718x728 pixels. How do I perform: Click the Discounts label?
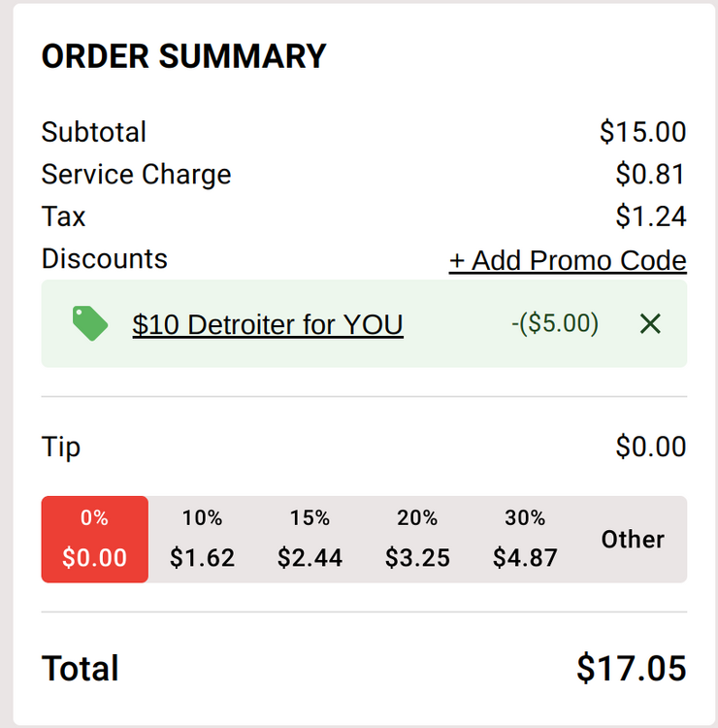(104, 259)
